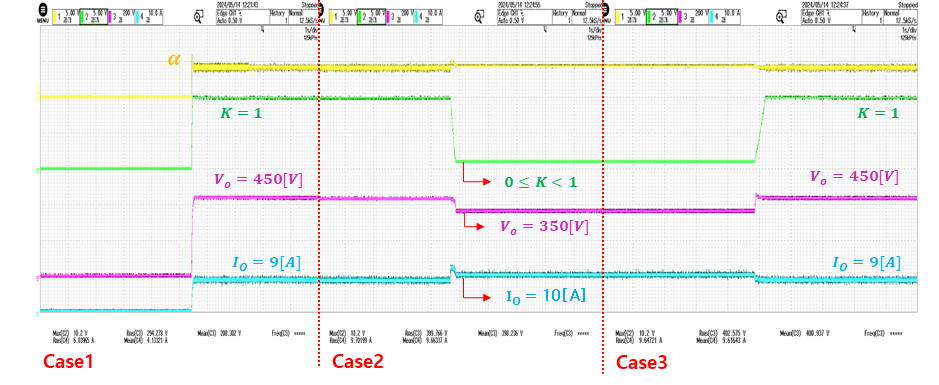Toggle green channel 2 box in Case1
Viewport: 939px width, 385px height.
92,17
